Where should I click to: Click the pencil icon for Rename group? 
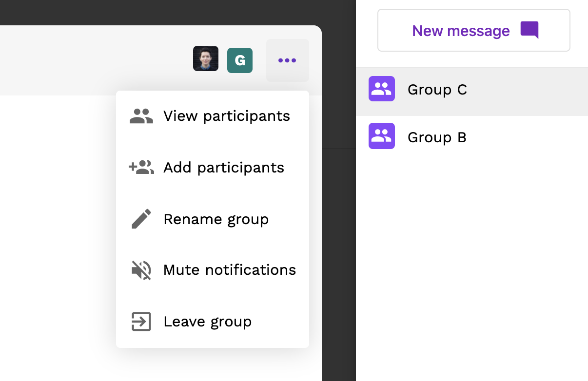[x=141, y=219]
